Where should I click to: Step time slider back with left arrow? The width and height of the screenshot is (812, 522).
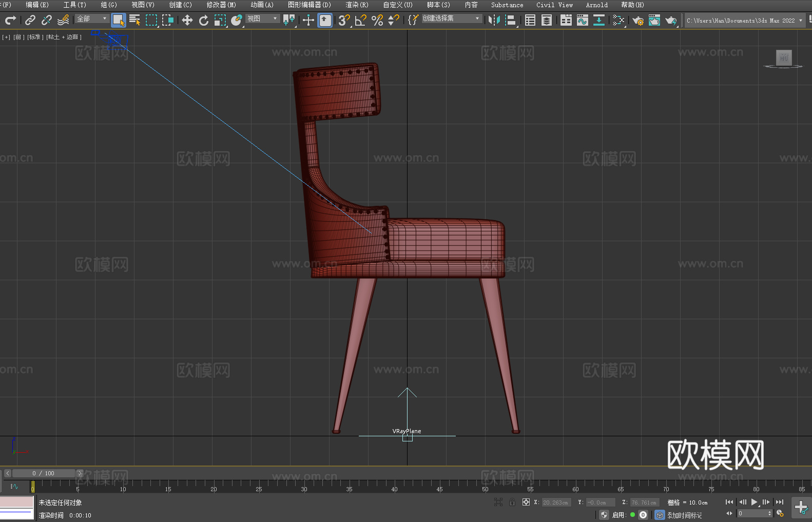(7, 473)
